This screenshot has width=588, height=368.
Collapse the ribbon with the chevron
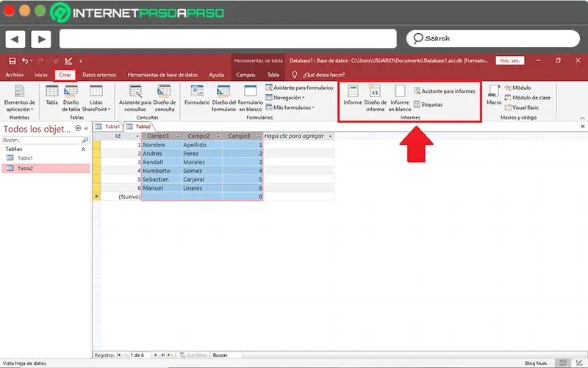pyautogui.click(x=582, y=118)
